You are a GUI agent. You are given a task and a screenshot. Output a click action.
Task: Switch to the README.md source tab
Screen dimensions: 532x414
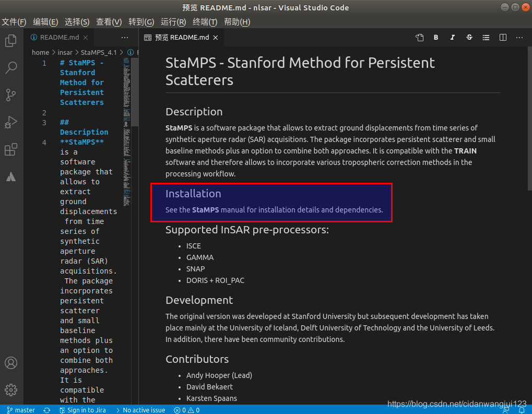pos(60,38)
